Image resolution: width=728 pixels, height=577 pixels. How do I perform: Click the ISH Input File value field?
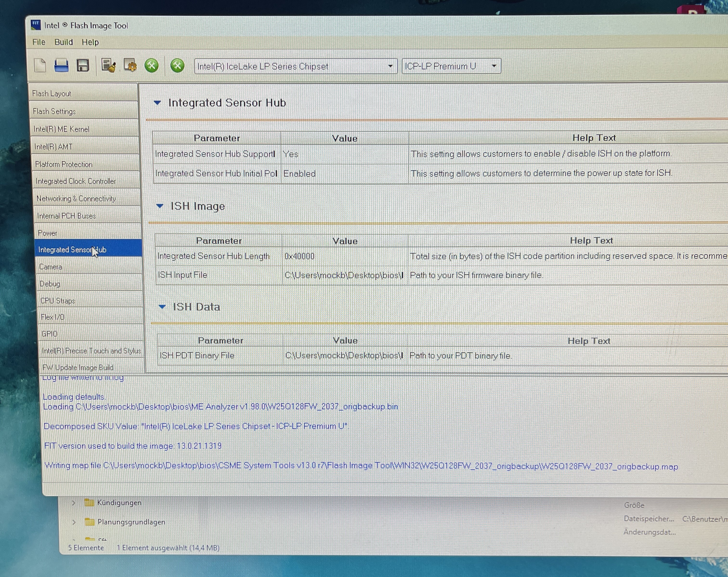point(344,275)
